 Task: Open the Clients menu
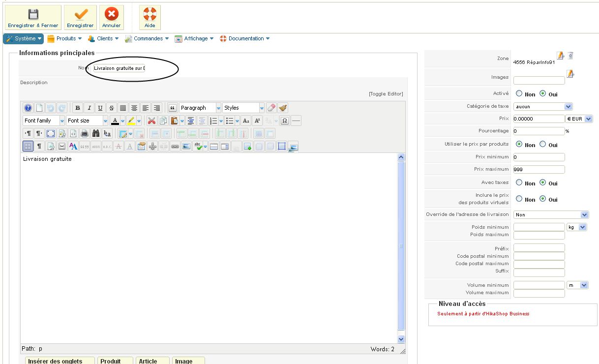pyautogui.click(x=103, y=38)
